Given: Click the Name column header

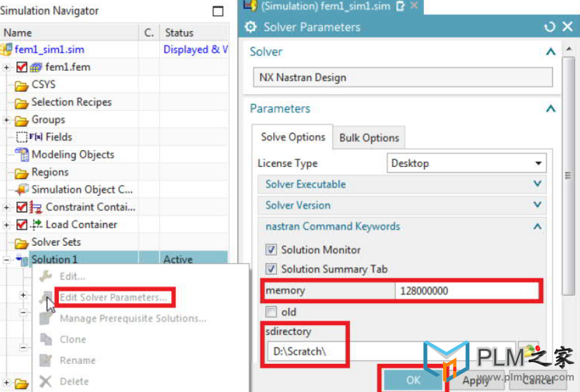Looking at the screenshot, I should pos(69,33).
